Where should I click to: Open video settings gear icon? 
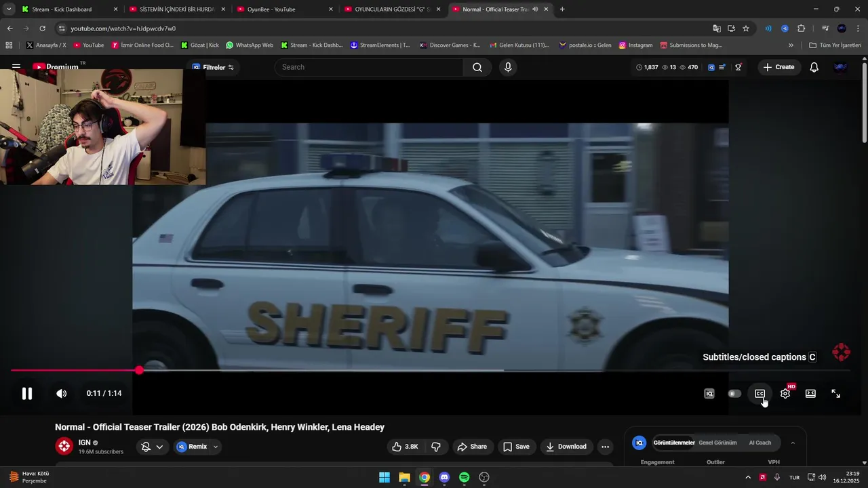785,393
